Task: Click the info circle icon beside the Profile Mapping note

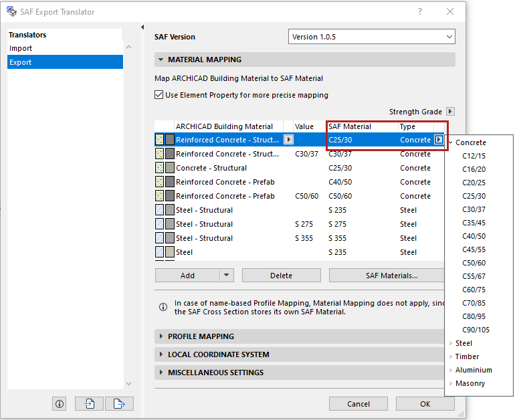Action: [163, 307]
